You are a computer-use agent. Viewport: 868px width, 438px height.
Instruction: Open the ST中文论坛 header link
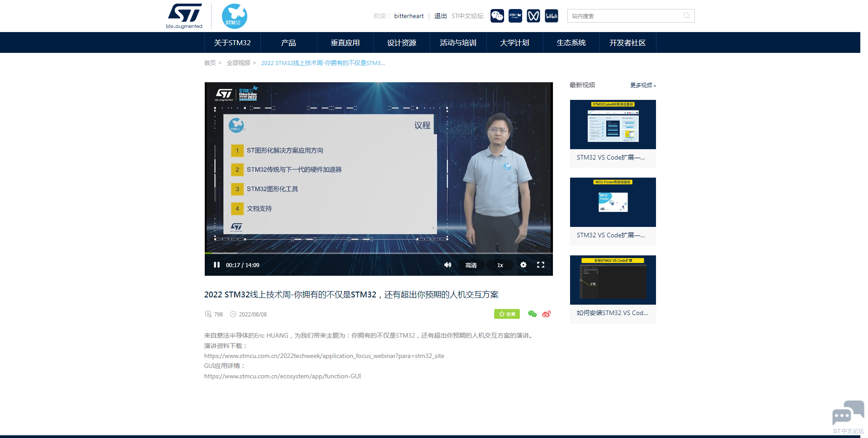pos(467,16)
